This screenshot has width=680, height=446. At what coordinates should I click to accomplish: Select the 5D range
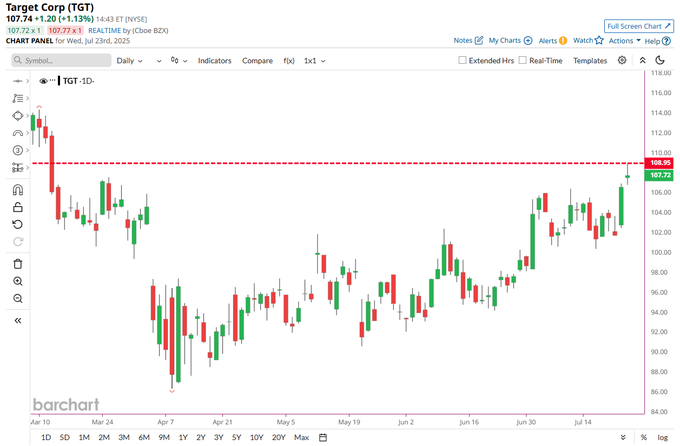tap(65, 437)
